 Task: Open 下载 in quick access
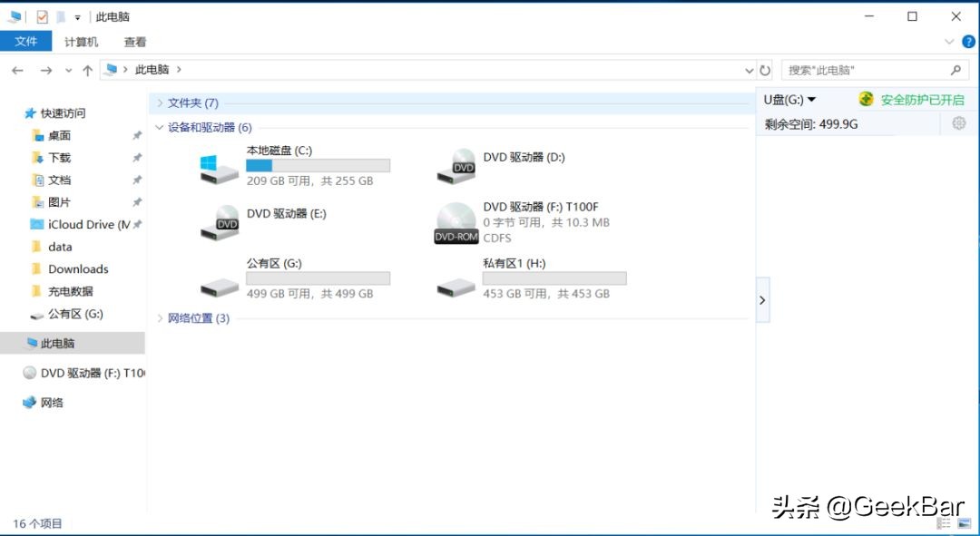click(x=59, y=158)
